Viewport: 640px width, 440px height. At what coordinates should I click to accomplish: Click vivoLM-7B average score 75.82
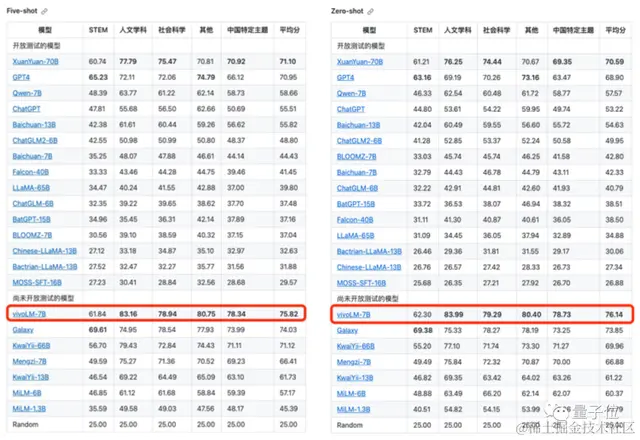[x=289, y=314]
